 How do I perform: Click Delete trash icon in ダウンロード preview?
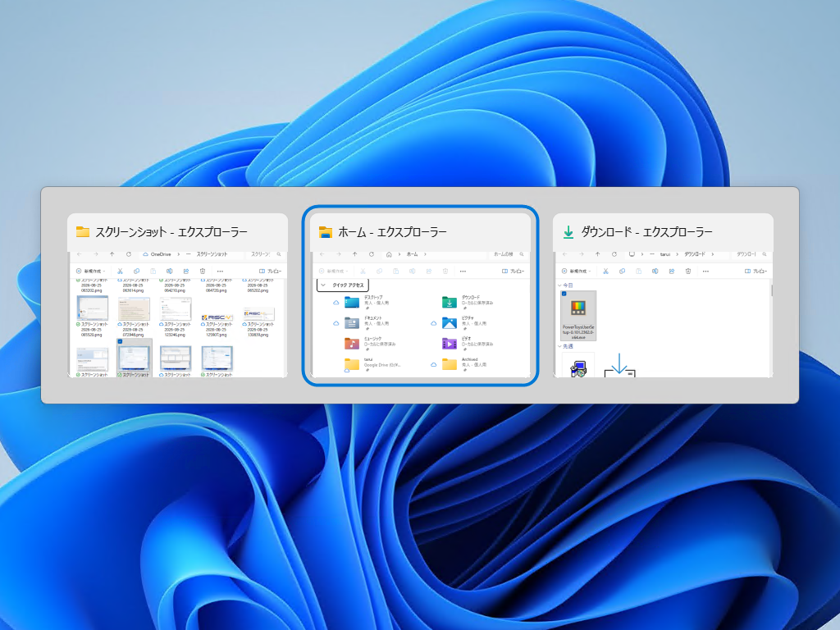pos(688,271)
